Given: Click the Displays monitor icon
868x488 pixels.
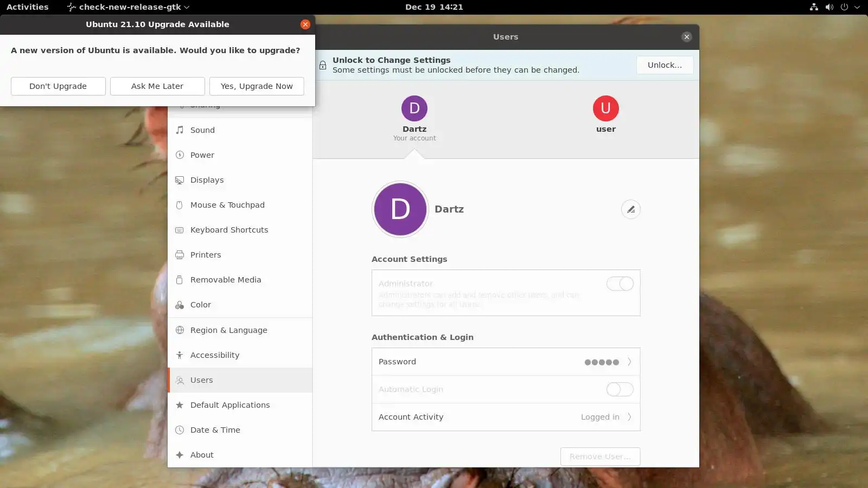Looking at the screenshot, I should [x=180, y=180].
